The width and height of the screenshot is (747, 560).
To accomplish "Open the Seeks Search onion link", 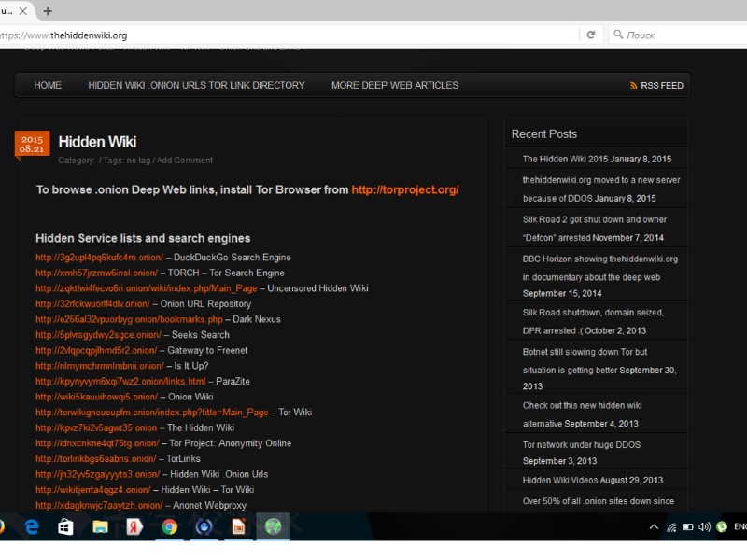I will click(x=99, y=335).
